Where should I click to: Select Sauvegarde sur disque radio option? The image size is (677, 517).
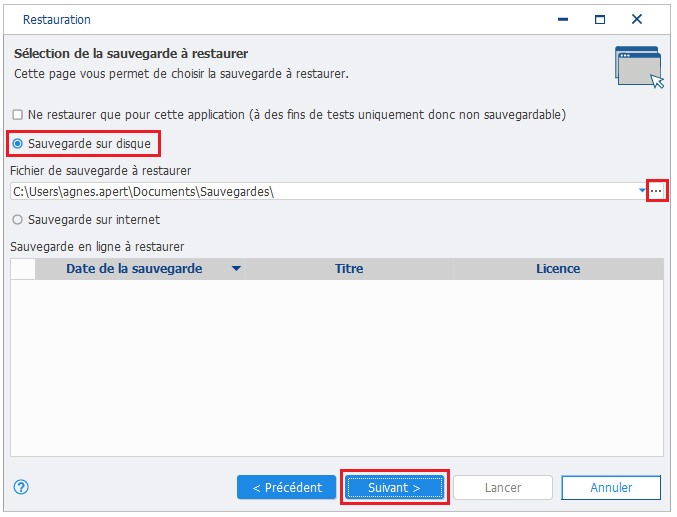click(x=18, y=143)
